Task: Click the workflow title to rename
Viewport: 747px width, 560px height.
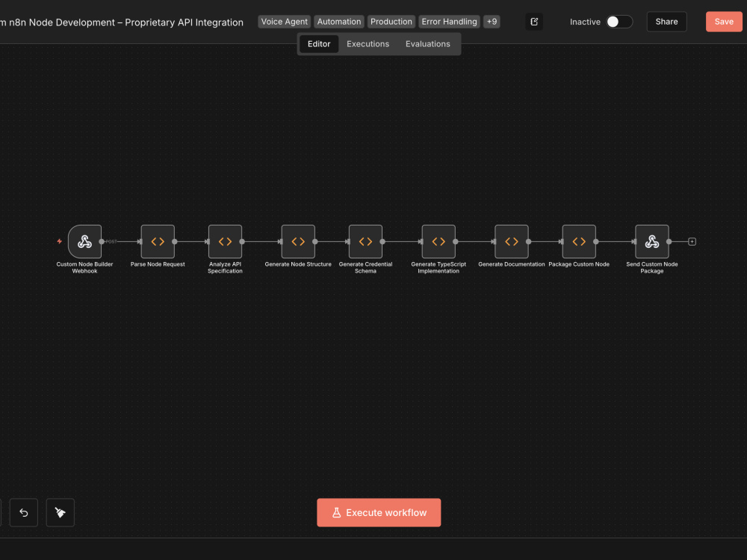Action: (122, 22)
